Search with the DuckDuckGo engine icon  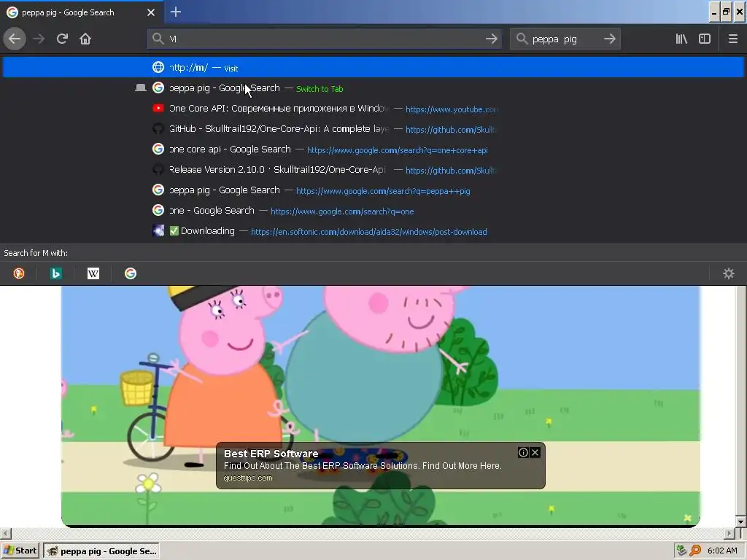(x=18, y=273)
